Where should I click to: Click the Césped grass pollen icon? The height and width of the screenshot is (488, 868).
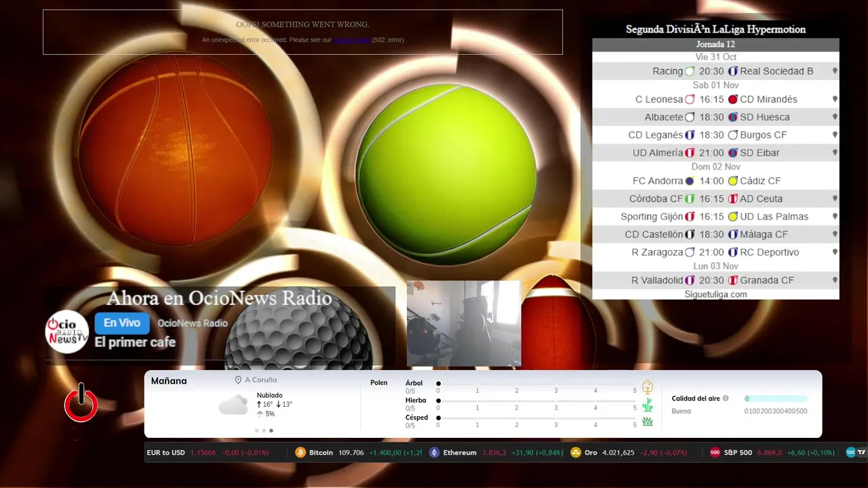click(x=648, y=422)
